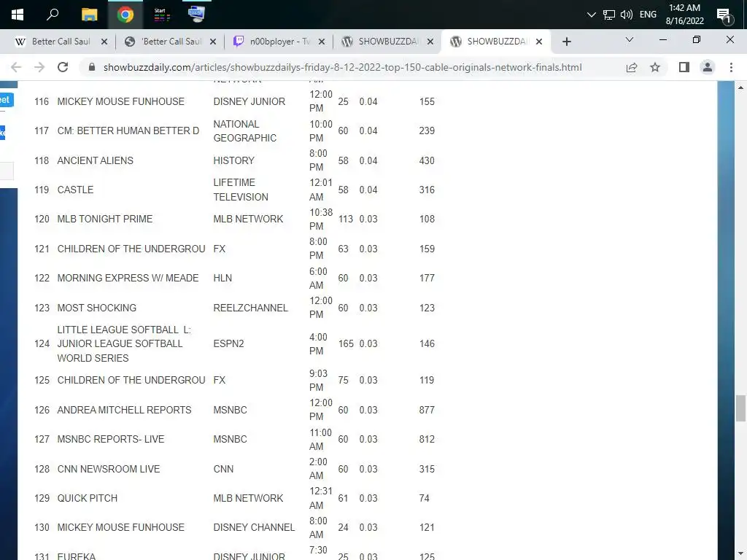Viewport: 747px width, 560px height.
Task: Open the computer monitor app in the taskbar
Action: pos(196,15)
